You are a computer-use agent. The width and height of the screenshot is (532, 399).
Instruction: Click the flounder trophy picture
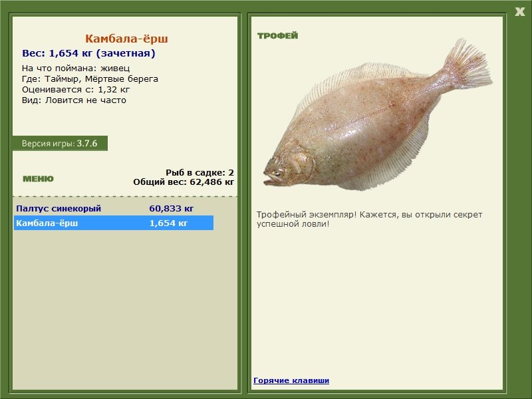click(378, 115)
